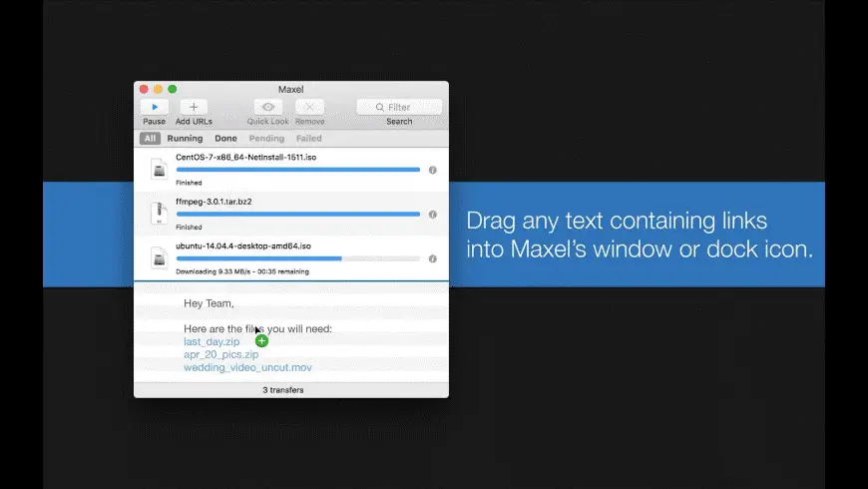
Task: Click the Add URLs plus button
Action: pyautogui.click(x=194, y=107)
